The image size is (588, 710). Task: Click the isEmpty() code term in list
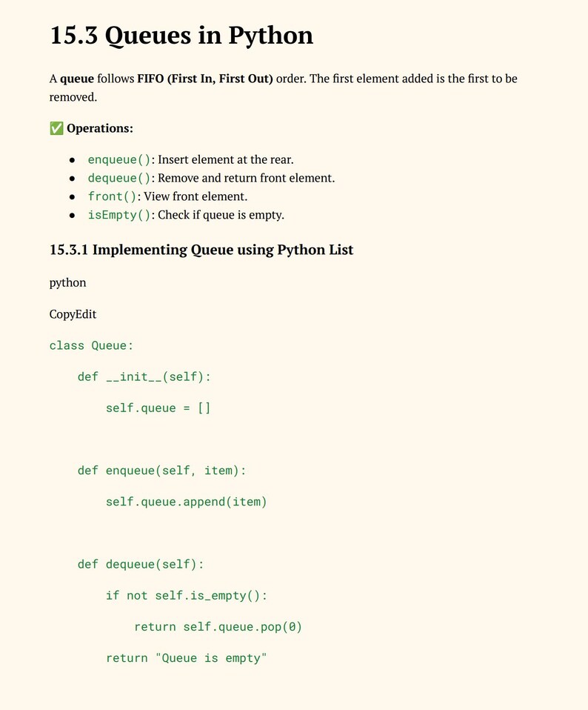[x=119, y=215]
